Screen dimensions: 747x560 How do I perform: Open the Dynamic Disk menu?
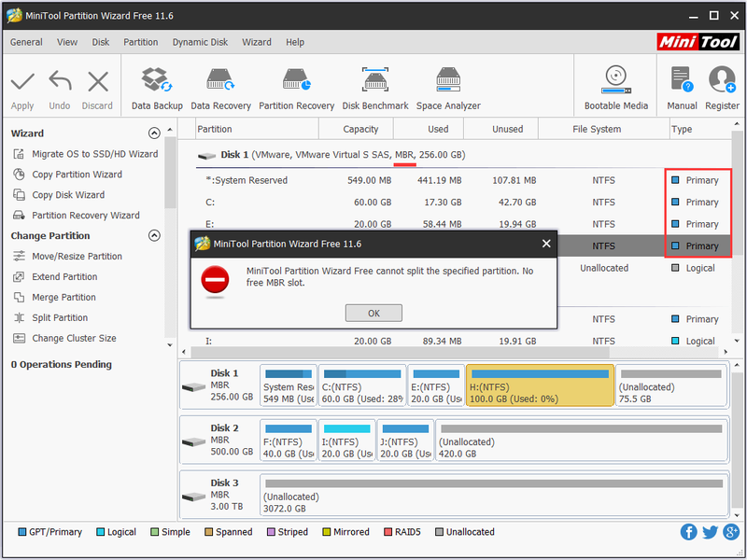point(200,42)
